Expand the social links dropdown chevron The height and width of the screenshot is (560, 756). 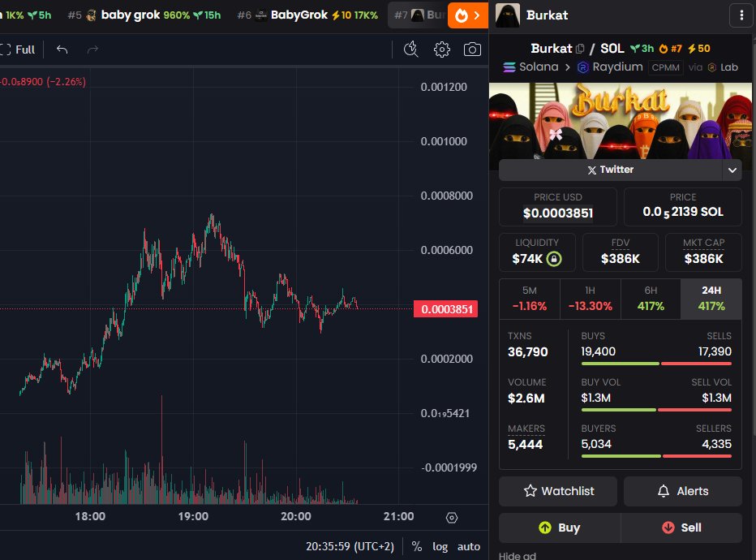(732, 170)
